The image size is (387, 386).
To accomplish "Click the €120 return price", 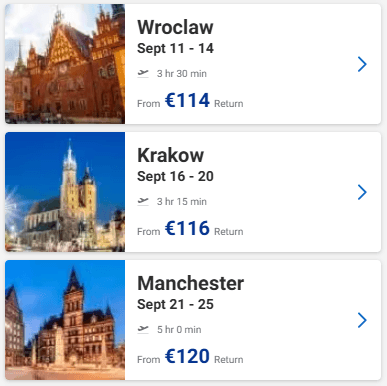I will (187, 356).
